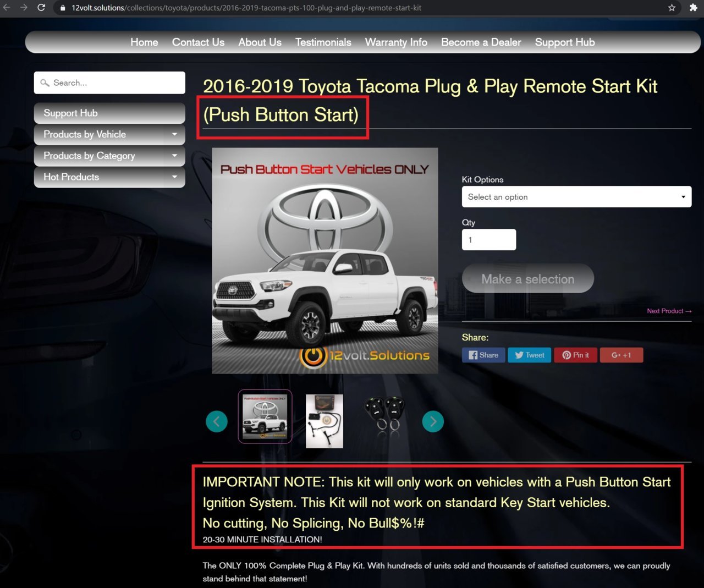The height and width of the screenshot is (588, 704).
Task: Open the Become a Dealer menu item
Action: [481, 42]
